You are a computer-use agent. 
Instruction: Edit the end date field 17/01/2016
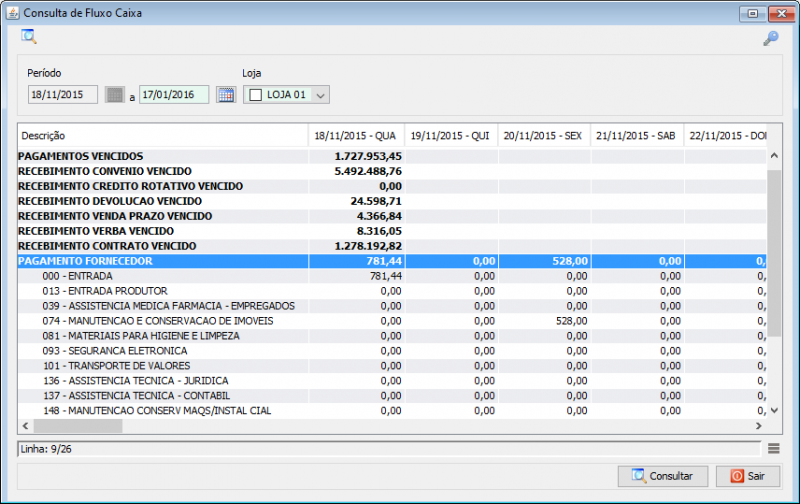(174, 94)
